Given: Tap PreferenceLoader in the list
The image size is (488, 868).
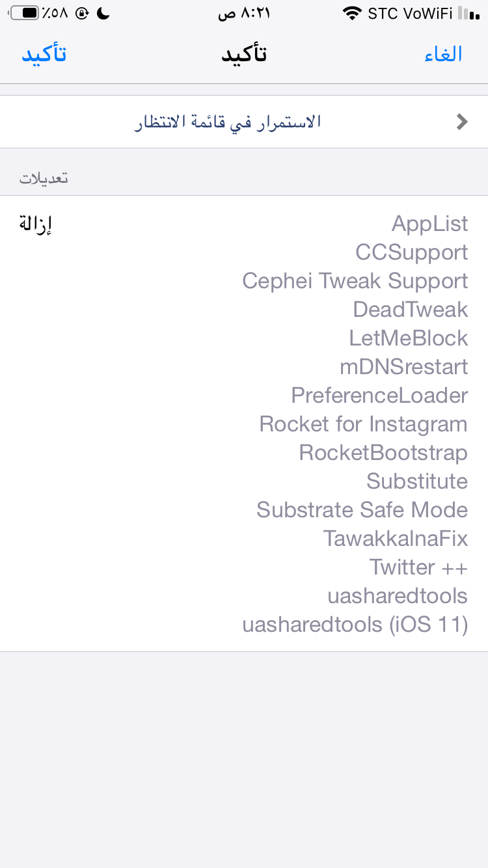Looking at the screenshot, I should pyautogui.click(x=379, y=396).
